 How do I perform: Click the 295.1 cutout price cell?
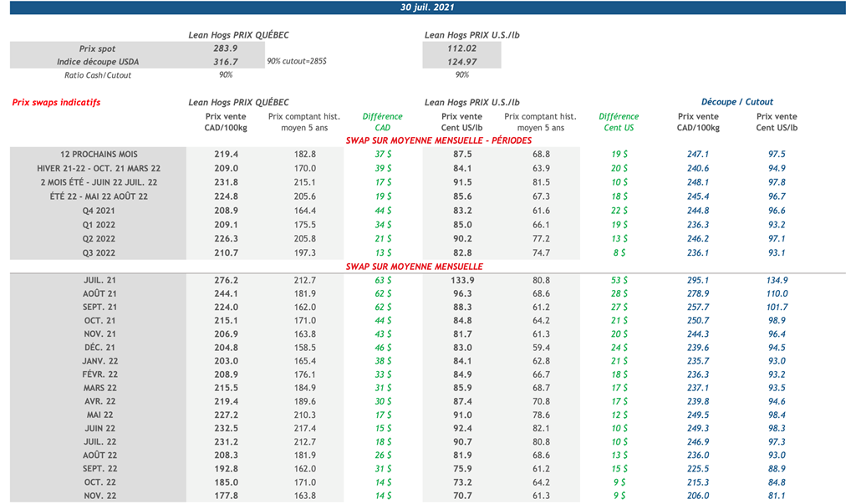pos(697,280)
